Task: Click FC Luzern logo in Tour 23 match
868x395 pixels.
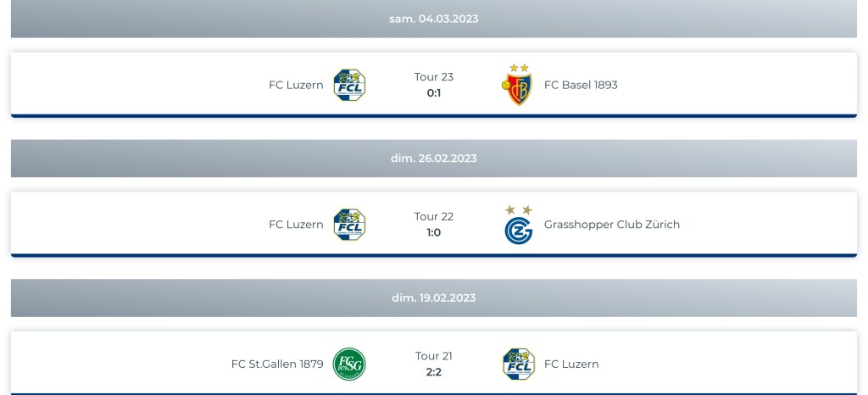Action: click(x=349, y=85)
